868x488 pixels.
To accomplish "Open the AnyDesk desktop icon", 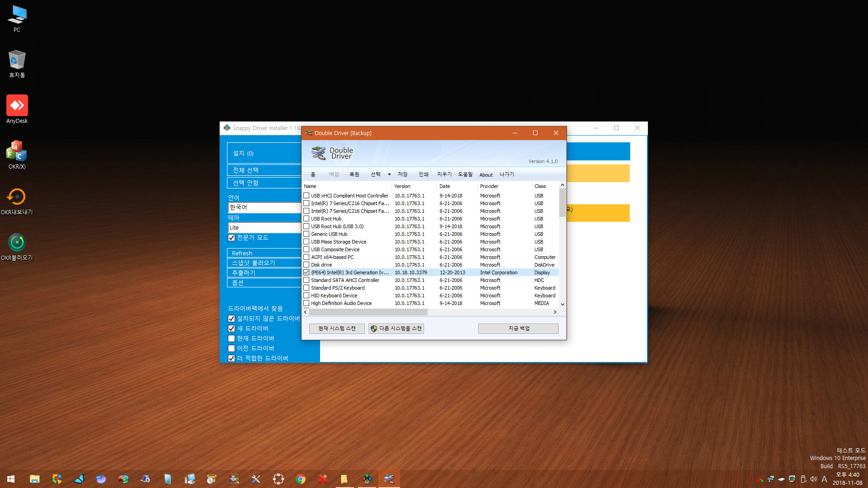I will point(17,109).
